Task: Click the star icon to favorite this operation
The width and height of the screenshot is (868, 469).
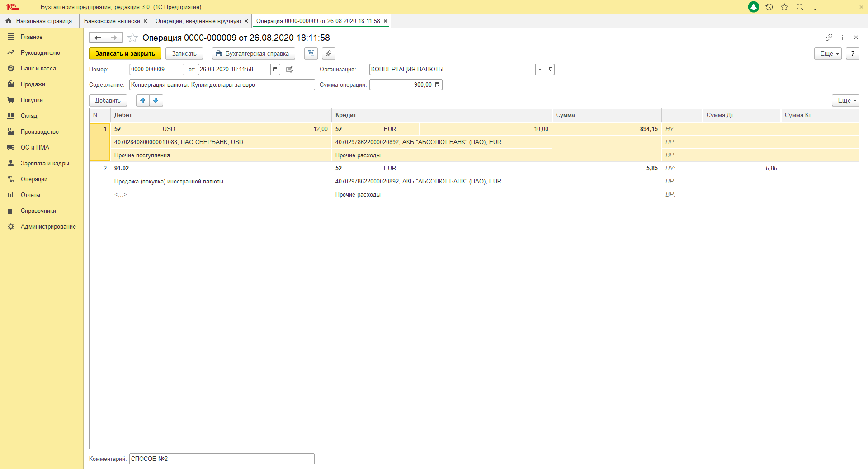Action: [x=132, y=38]
